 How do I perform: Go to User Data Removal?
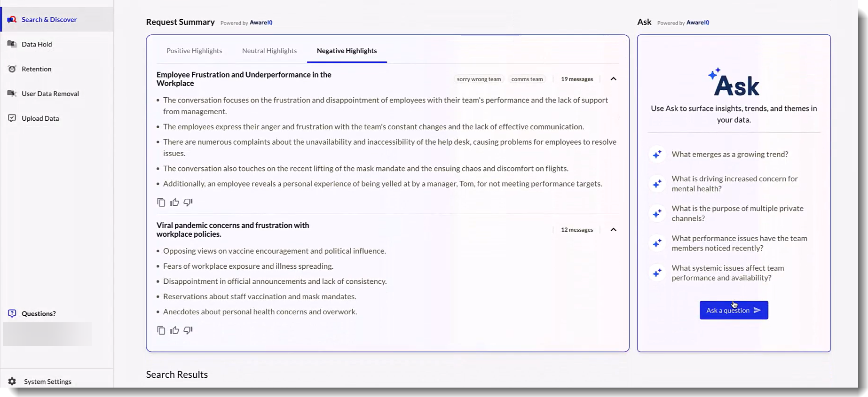[50, 93]
